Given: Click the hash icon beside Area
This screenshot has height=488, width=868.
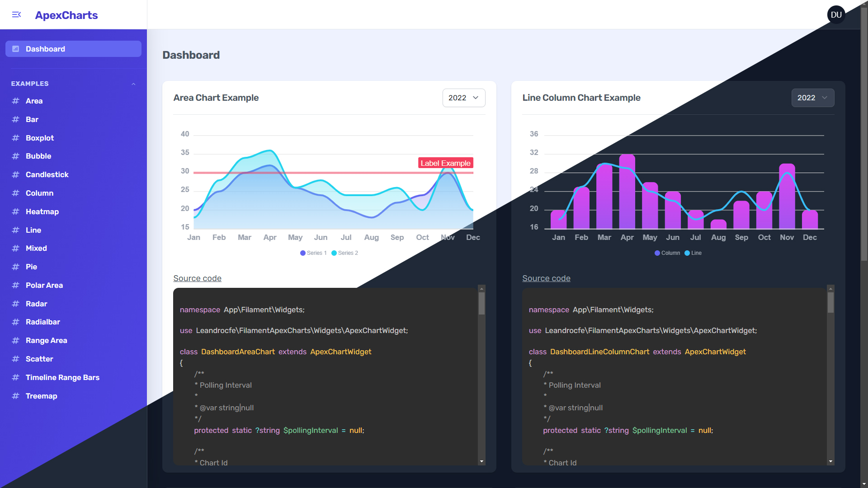Looking at the screenshot, I should coord(16,101).
